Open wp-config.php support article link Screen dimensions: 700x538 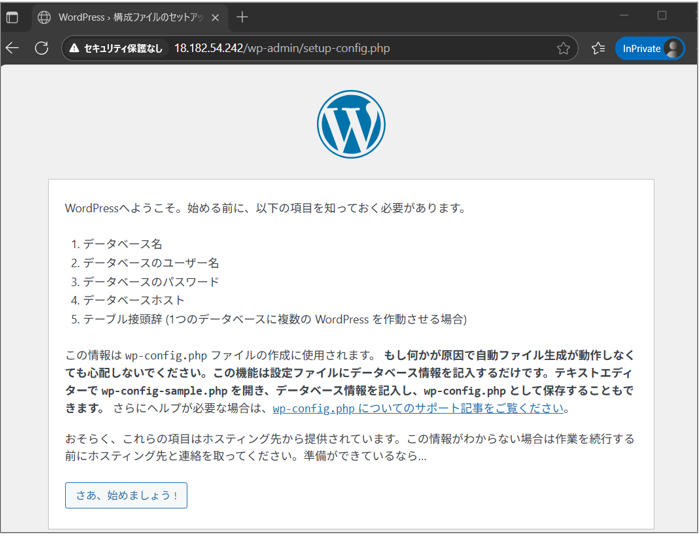[x=418, y=409]
